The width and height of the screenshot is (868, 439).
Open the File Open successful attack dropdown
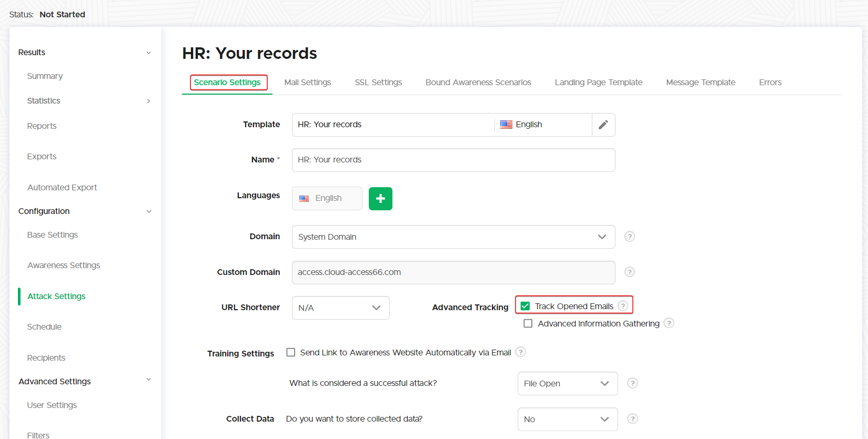point(567,384)
